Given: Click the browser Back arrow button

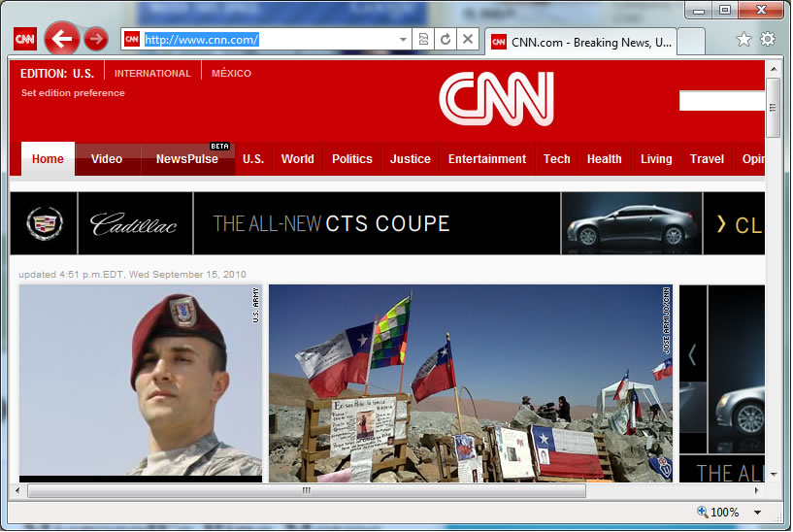Looking at the screenshot, I should tap(62, 39).
